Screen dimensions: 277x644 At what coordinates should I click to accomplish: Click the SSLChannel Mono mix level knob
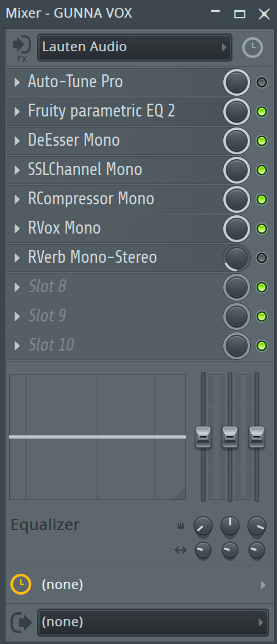(237, 170)
